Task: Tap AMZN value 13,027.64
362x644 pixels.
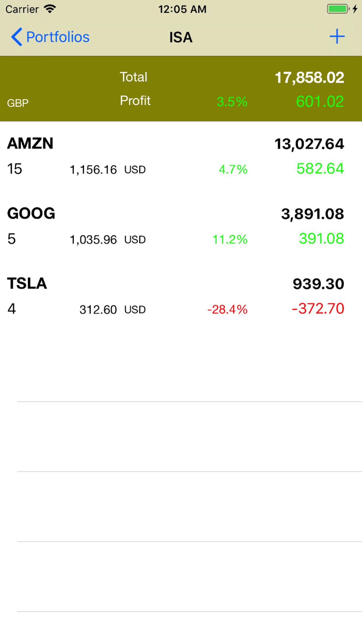Action: click(309, 144)
